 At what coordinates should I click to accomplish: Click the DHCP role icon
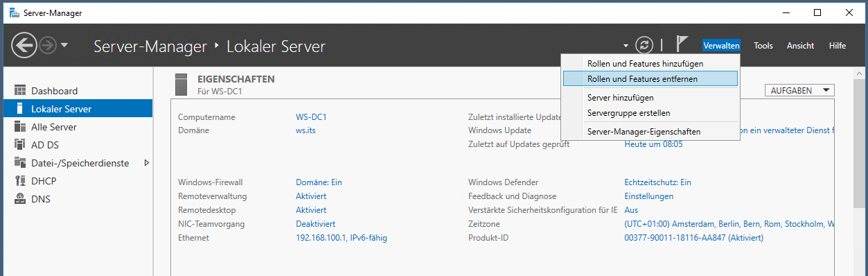click(19, 181)
